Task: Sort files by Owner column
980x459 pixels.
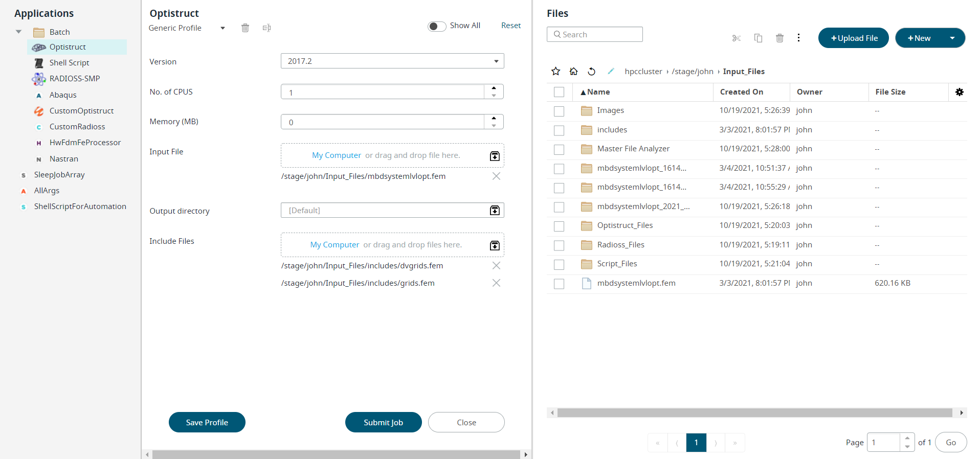Action: coord(810,92)
